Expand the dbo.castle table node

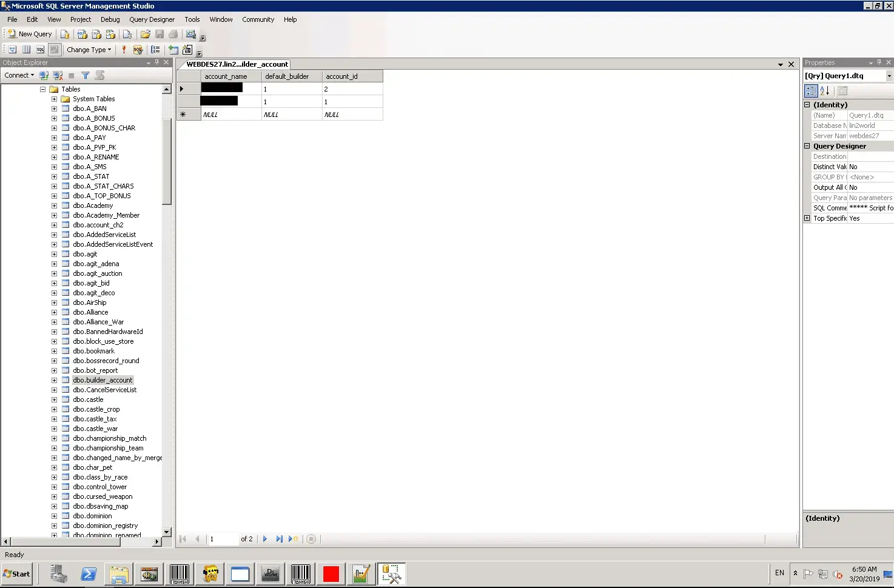54,399
